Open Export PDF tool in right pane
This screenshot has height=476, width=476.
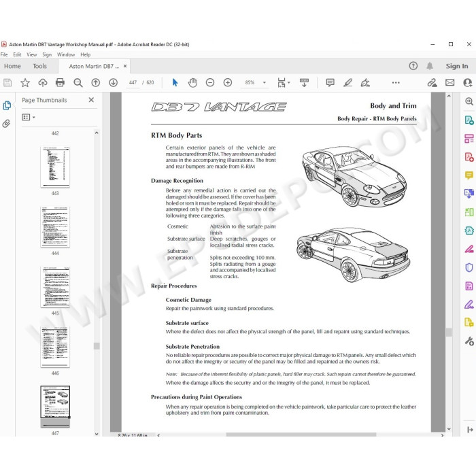(x=469, y=120)
